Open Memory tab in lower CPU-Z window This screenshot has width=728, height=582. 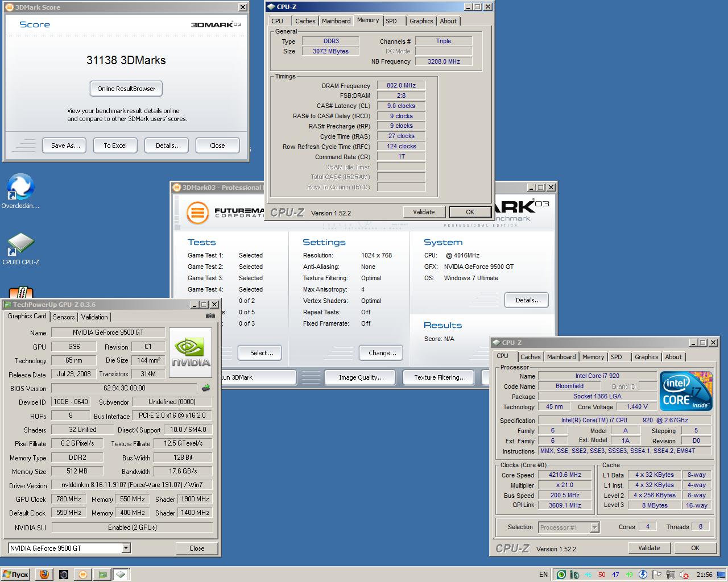[593, 357]
